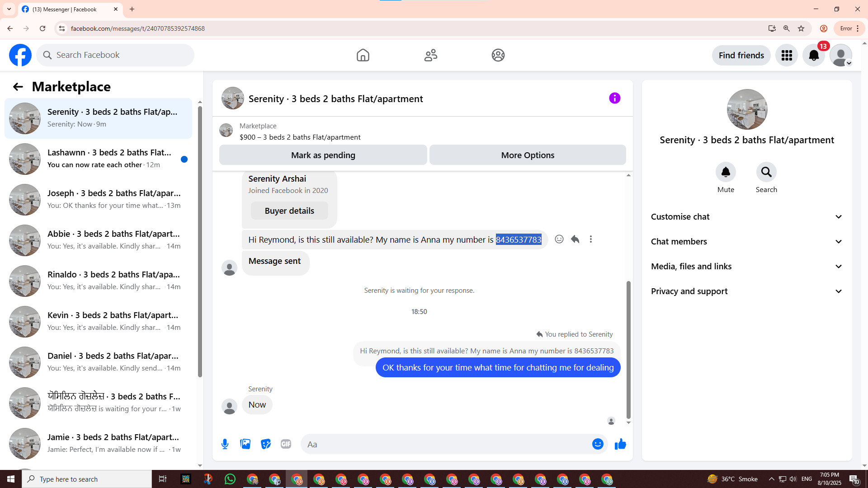This screenshot has width=868, height=488.
Task: Click the voice clip microphone icon
Action: click(225, 444)
